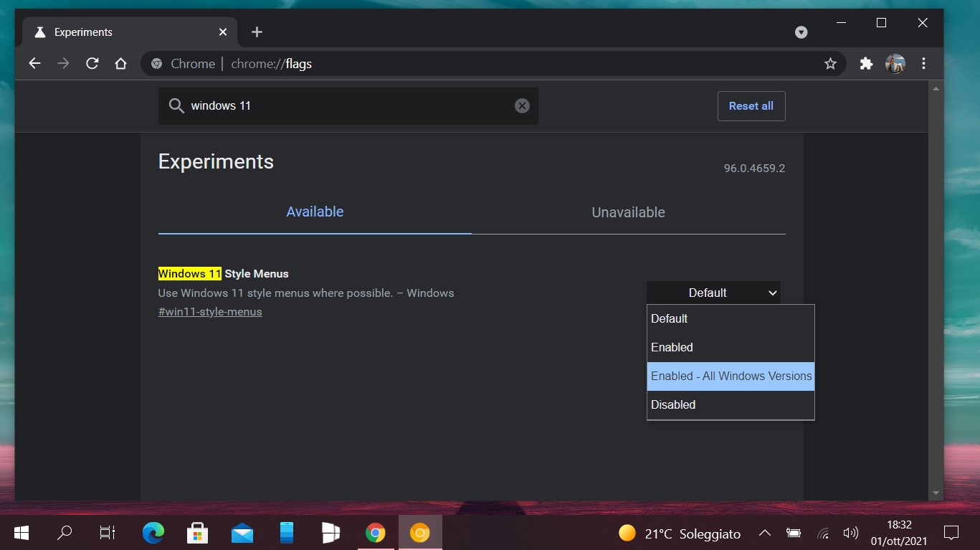The width and height of the screenshot is (980, 550).
Task: Open the Chrome profile avatar
Action: coord(895,64)
